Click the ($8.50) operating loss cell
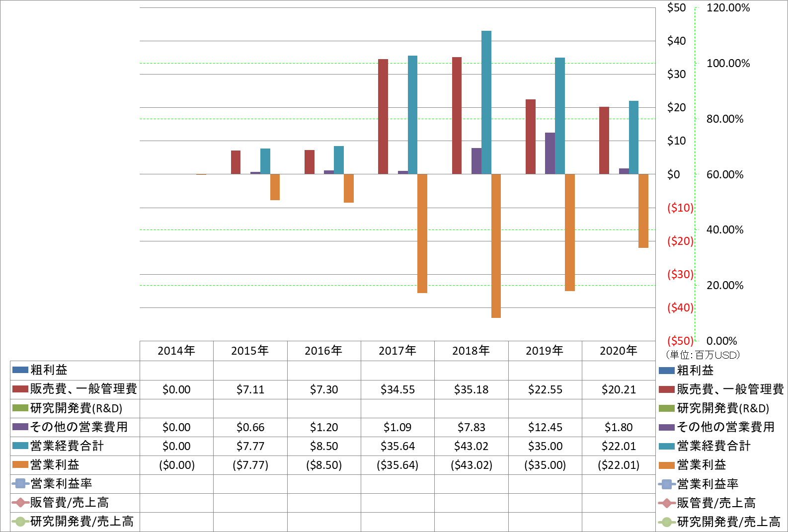788x532 pixels. 324,465
